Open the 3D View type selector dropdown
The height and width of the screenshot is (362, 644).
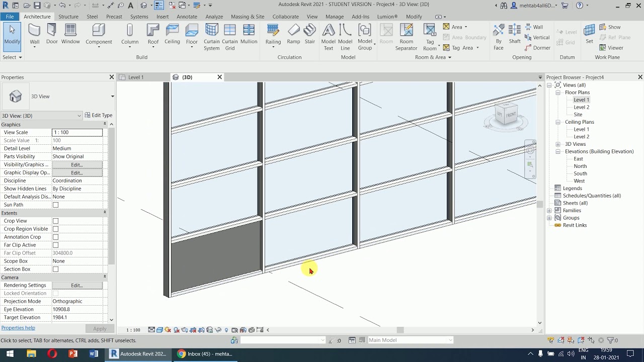pyautogui.click(x=112, y=97)
